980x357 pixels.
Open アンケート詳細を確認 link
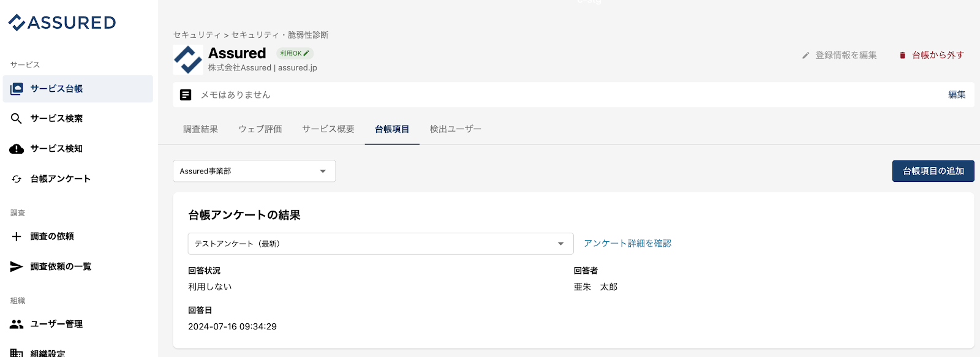click(628, 244)
